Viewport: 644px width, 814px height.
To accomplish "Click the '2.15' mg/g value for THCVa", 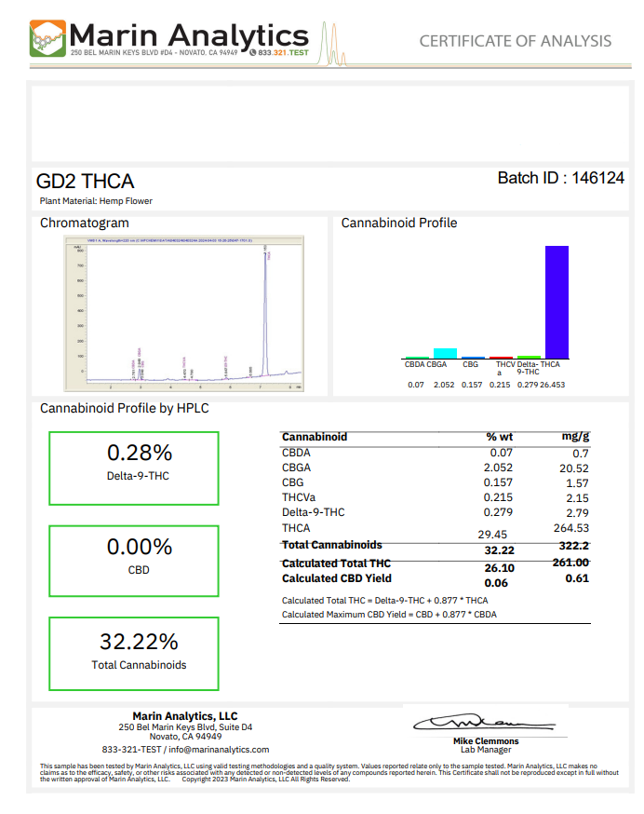I will coord(578,498).
